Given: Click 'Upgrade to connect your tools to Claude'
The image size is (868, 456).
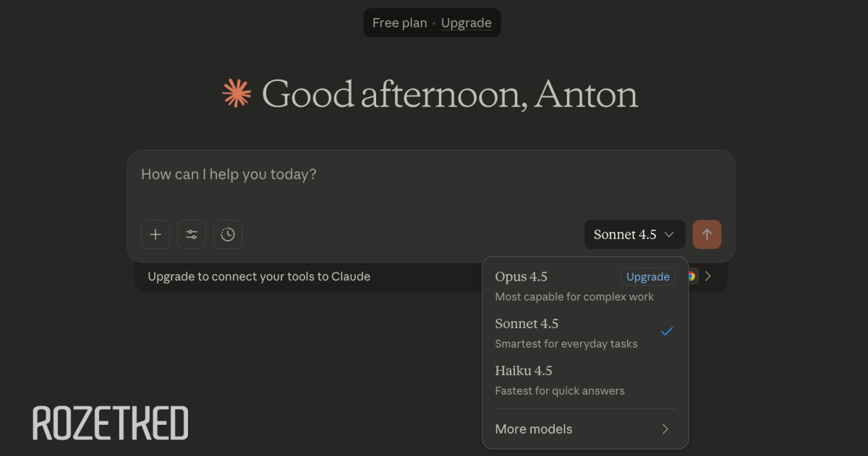Looking at the screenshot, I should point(259,276).
